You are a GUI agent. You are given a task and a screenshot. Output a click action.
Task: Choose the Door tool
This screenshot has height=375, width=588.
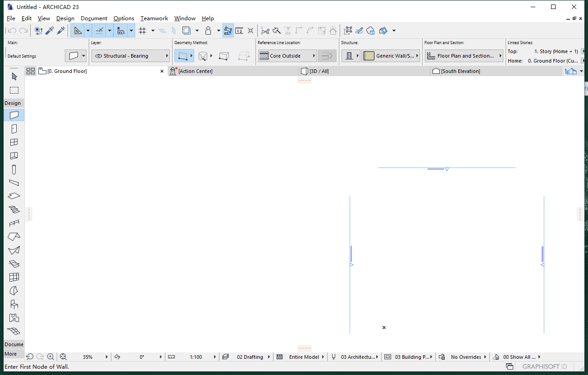coord(14,129)
